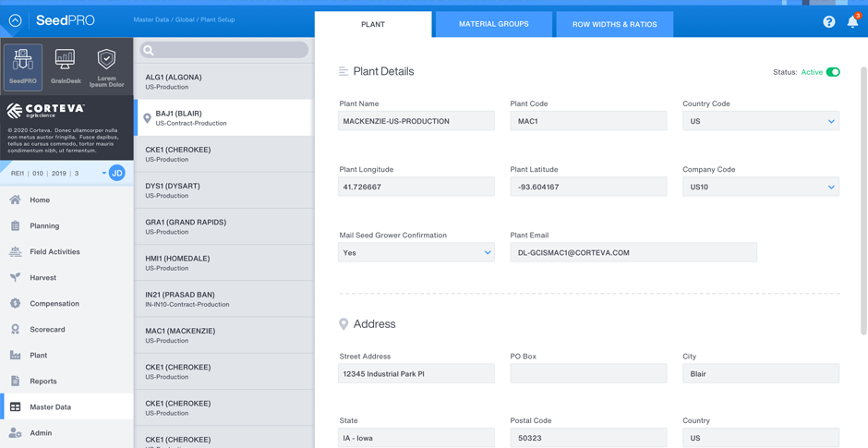Go to Harvest menu item

(x=66, y=277)
